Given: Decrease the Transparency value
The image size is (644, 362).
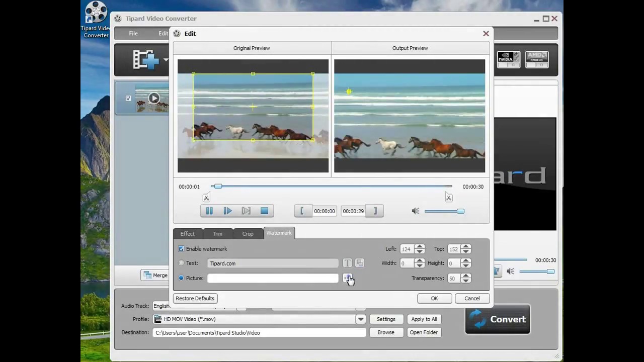Looking at the screenshot, I should click(x=466, y=281).
